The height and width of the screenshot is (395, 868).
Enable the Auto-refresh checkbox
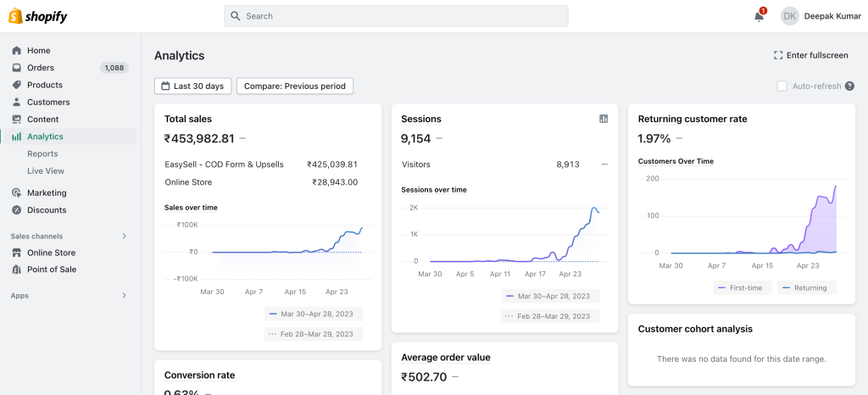click(x=782, y=86)
